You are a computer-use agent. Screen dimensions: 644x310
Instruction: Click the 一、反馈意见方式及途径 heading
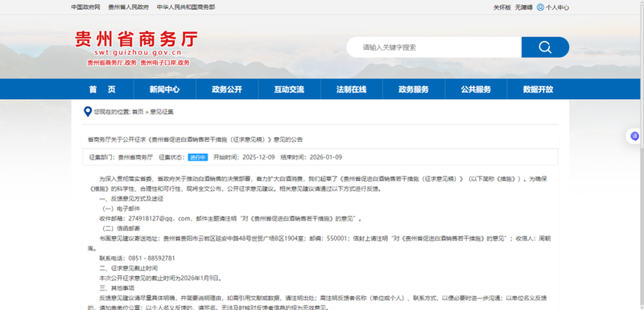[131, 199]
